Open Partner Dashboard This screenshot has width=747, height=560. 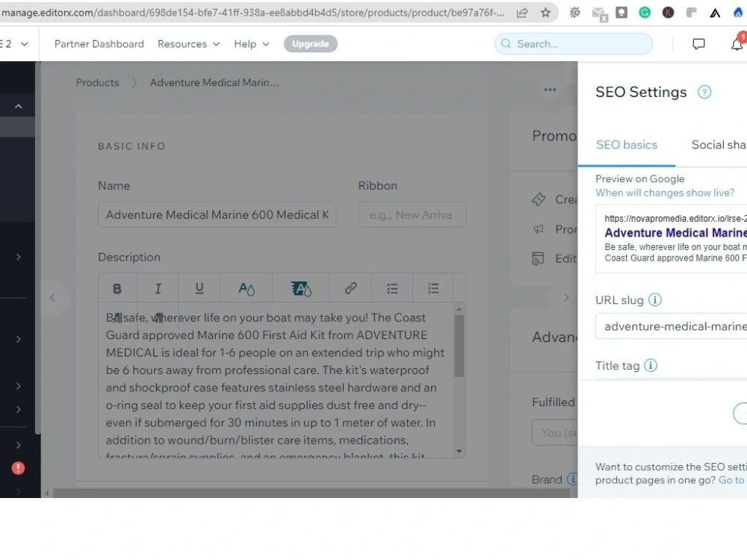pyautogui.click(x=99, y=44)
